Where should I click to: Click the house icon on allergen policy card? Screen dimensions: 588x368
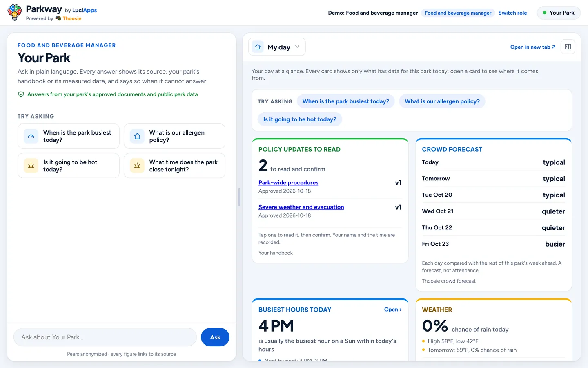(137, 136)
